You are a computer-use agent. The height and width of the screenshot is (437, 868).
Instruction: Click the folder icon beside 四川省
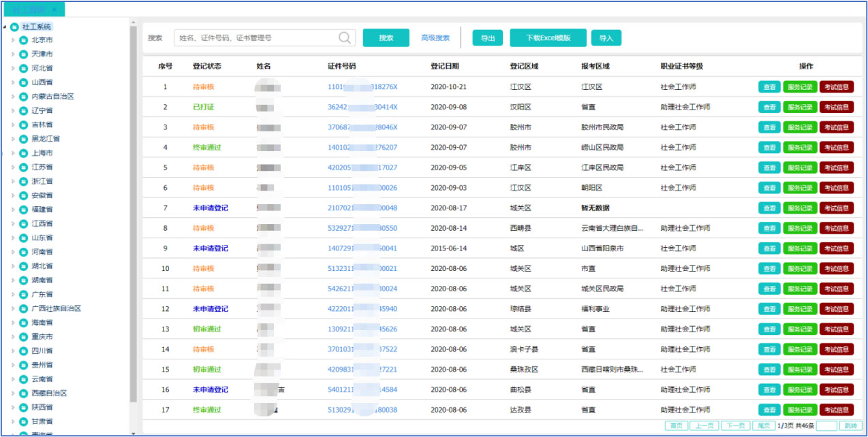click(24, 351)
